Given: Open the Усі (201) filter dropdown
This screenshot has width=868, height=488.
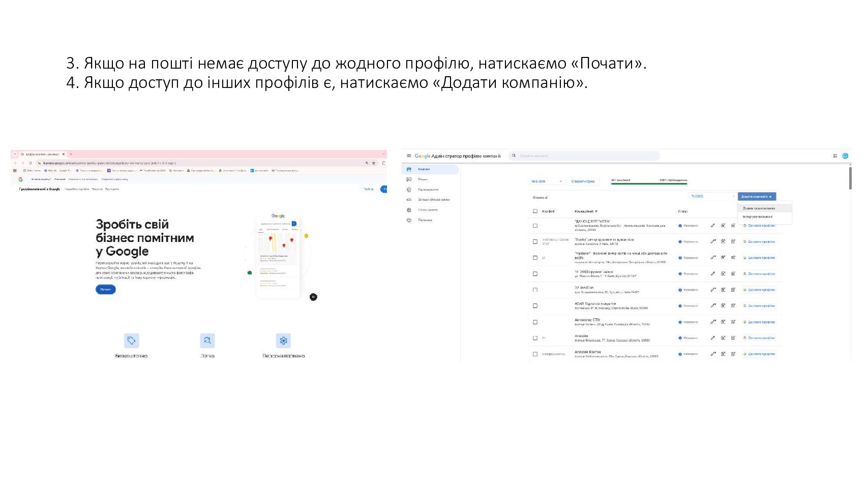Looking at the screenshot, I should point(712,196).
